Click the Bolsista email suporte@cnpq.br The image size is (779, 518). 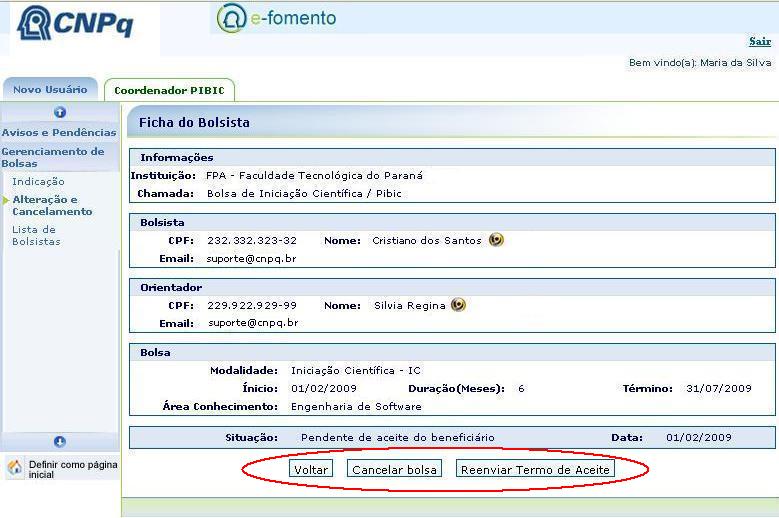252,258
